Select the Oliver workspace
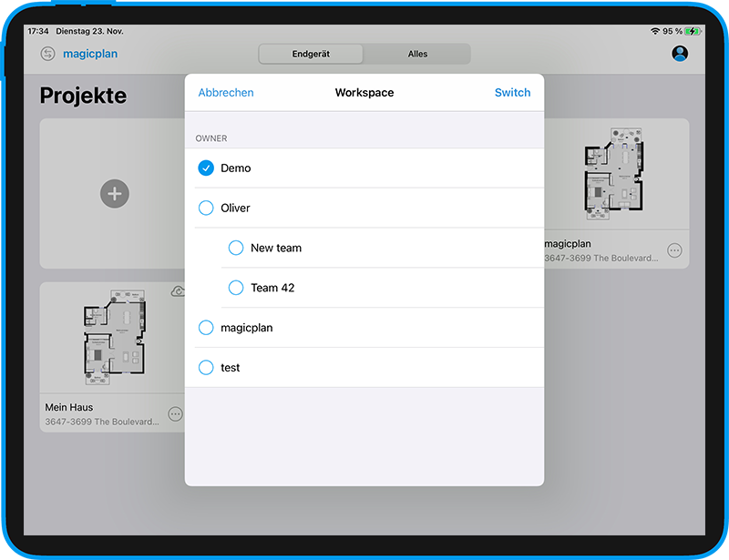Image resolution: width=729 pixels, height=560 pixels. (206, 209)
